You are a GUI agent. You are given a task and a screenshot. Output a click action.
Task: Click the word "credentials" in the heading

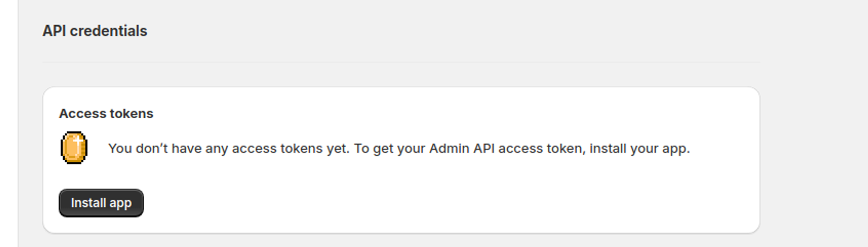click(108, 31)
